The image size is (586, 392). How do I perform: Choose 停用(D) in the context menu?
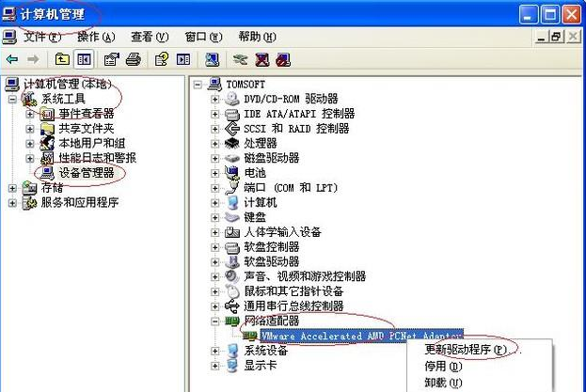[443, 367]
